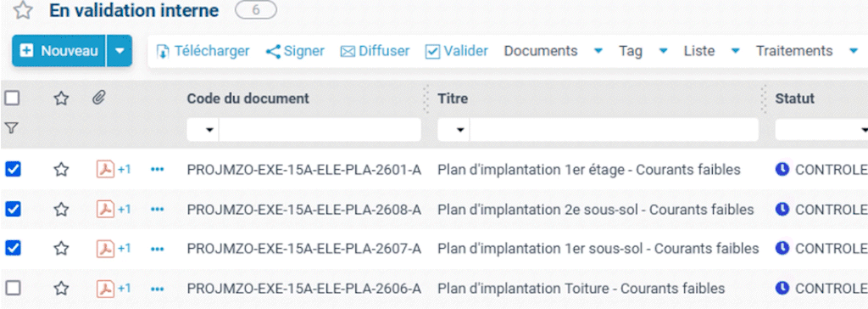Viewport: 868px width, 309px height.
Task: Open three-dots menu for PLA-2608-A row
Action: (x=157, y=209)
